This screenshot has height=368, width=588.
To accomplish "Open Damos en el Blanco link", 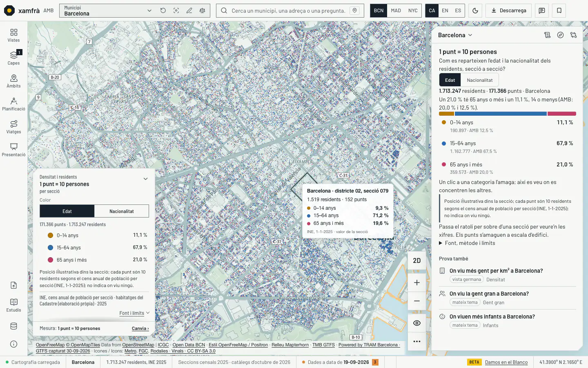I will pos(506,362).
